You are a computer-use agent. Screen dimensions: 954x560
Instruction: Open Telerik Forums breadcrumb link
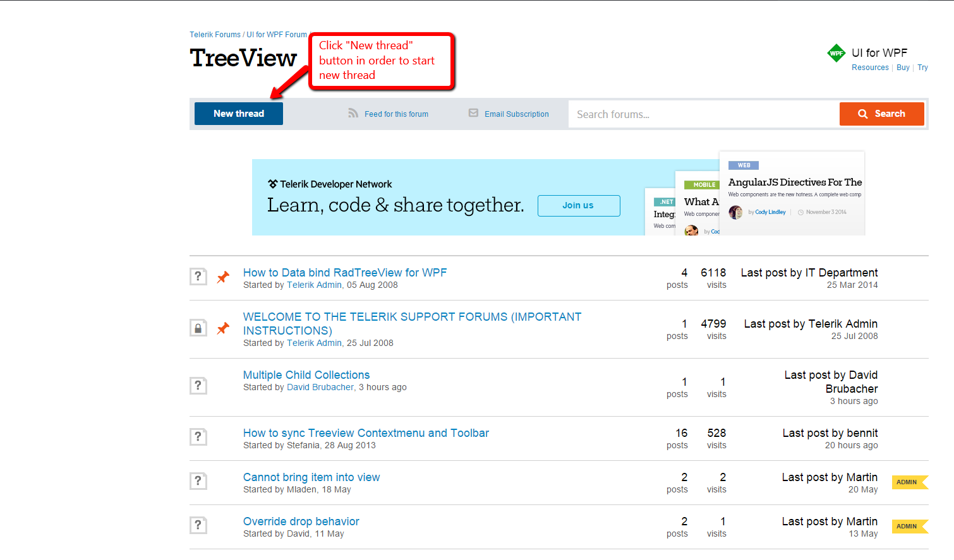[x=215, y=35]
